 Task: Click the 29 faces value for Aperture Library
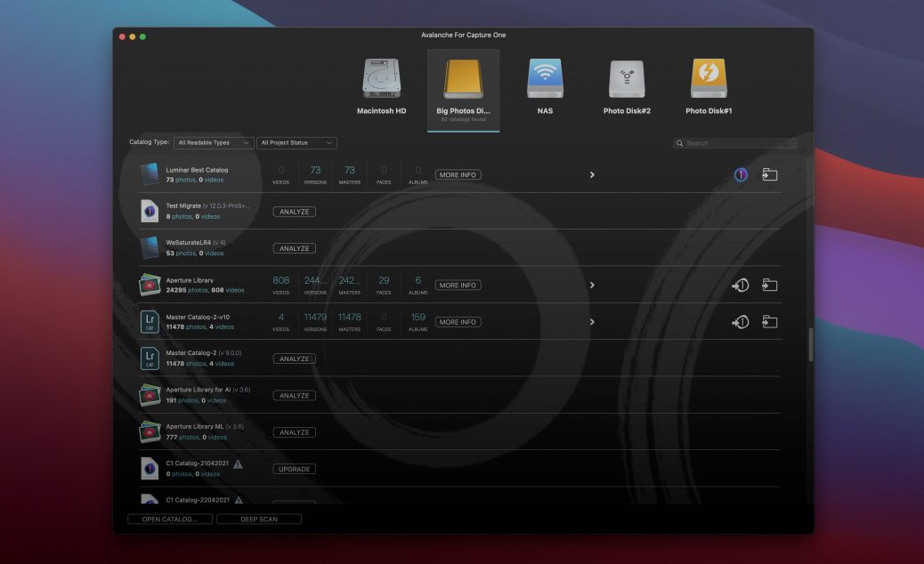coord(384,280)
